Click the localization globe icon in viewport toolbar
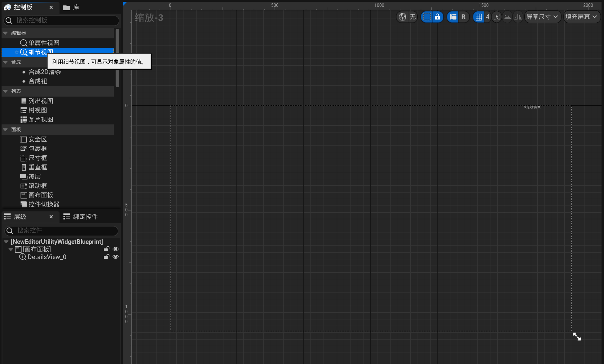Image resolution: width=604 pixels, height=364 pixels. point(402,17)
